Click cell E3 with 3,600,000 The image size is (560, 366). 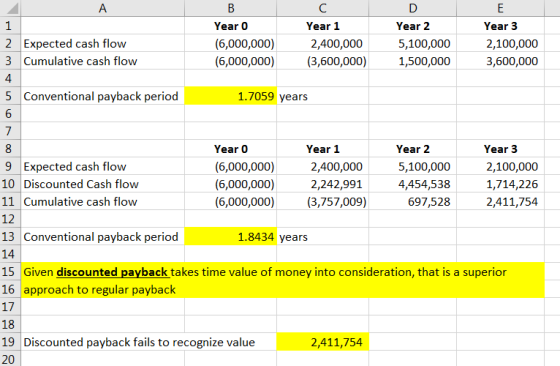(x=500, y=61)
